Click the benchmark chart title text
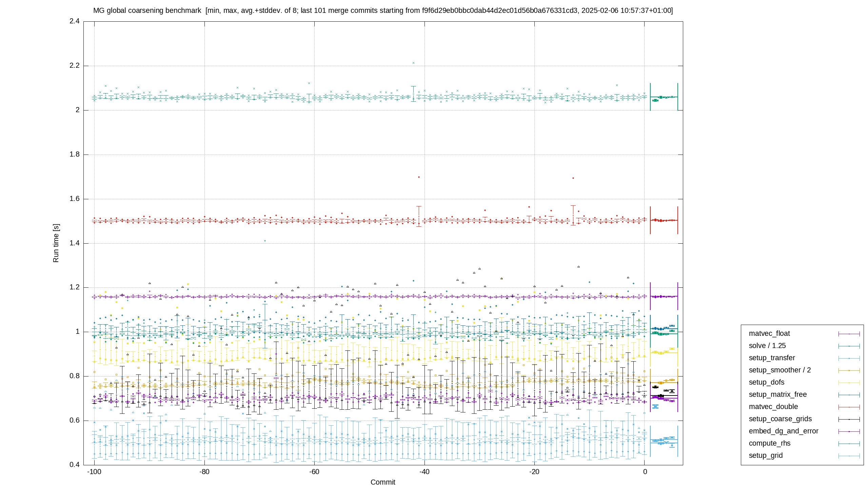Screen dimensions: 868x488 [x=383, y=11]
